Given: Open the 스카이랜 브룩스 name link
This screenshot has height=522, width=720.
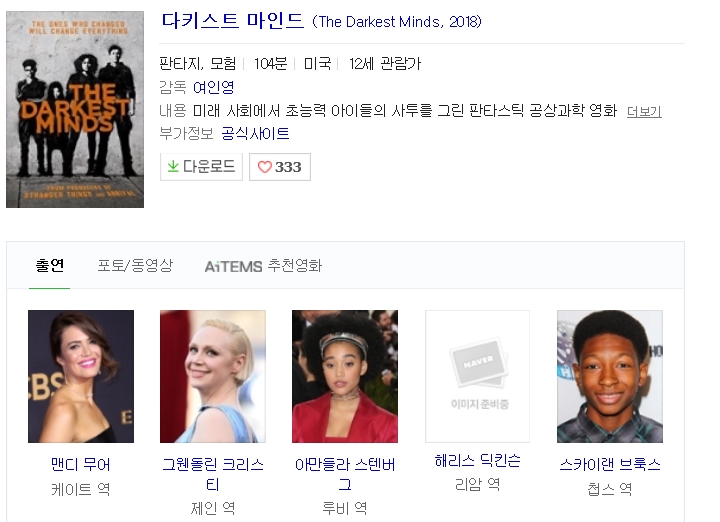Looking at the screenshot, I should [x=609, y=464].
